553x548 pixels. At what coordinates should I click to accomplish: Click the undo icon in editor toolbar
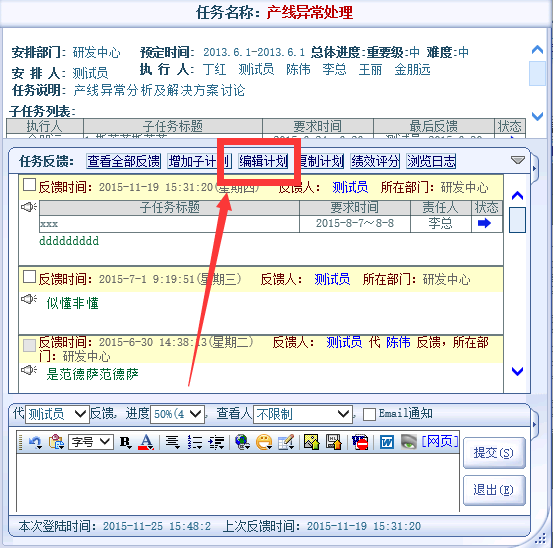[x=35, y=442]
